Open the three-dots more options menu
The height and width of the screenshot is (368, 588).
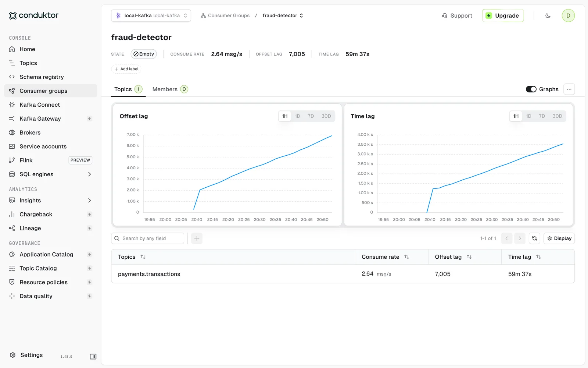(x=569, y=89)
